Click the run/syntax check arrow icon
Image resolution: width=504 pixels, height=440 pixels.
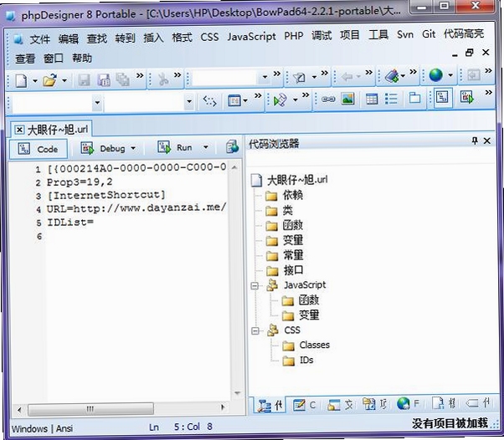tap(280, 100)
